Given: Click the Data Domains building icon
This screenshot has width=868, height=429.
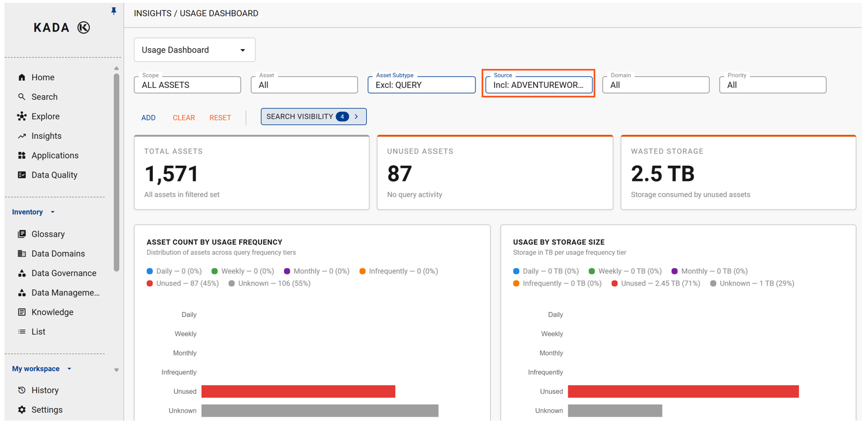Looking at the screenshot, I should [x=22, y=254].
